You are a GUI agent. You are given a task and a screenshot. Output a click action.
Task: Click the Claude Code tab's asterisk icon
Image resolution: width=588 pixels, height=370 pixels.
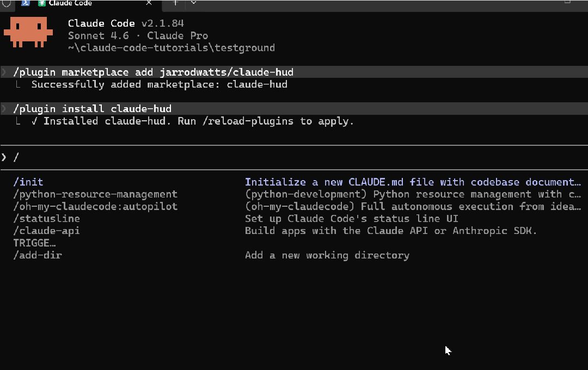[42, 3]
